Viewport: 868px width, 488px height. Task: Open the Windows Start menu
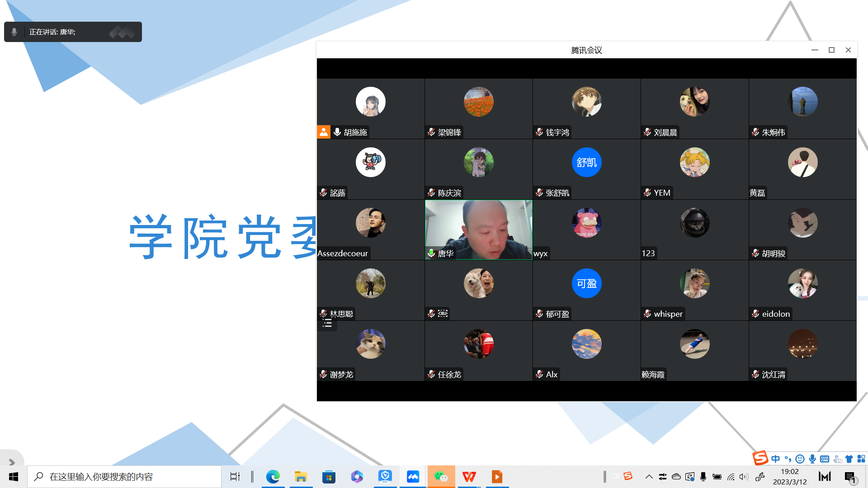pos(14,477)
